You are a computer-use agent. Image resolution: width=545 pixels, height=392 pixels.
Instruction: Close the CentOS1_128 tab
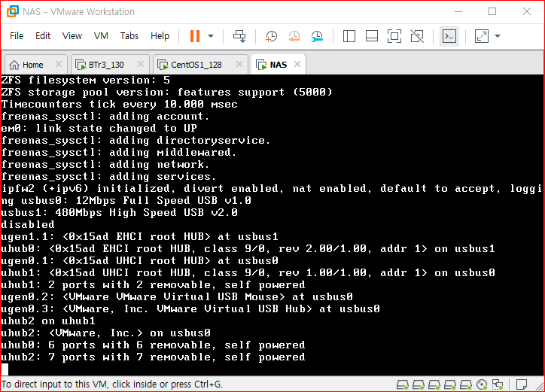tap(239, 64)
